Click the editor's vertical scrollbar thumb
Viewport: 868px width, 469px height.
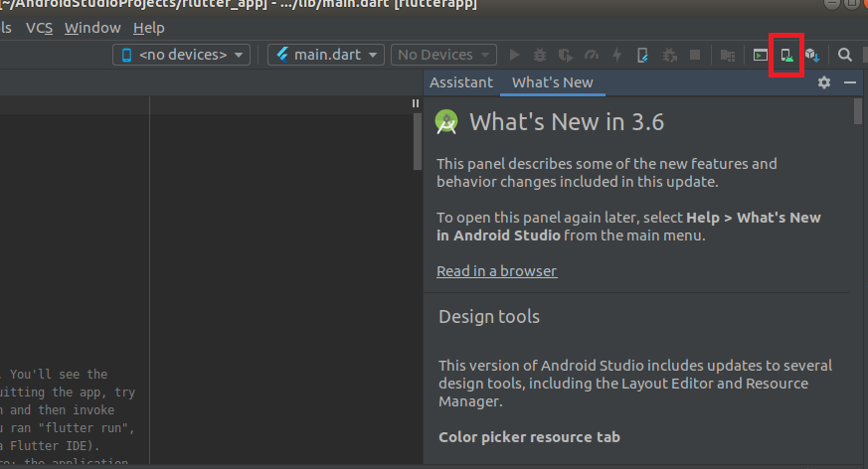(418, 141)
